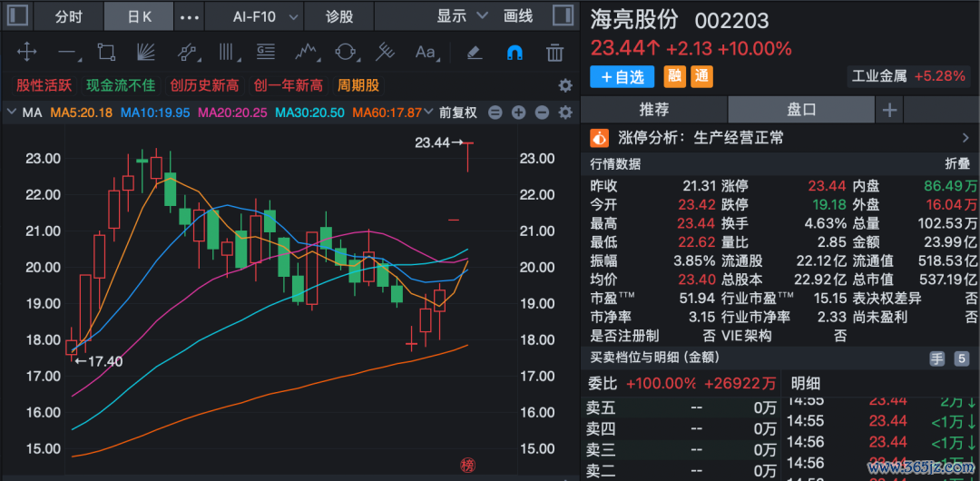Toggle the blue magnet snap
Viewport: 980px width, 481px height.
pos(514,53)
